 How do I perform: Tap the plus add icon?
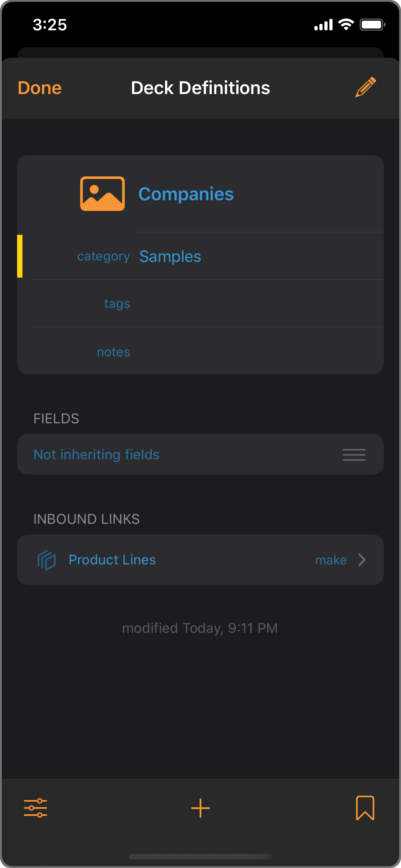pyautogui.click(x=200, y=808)
